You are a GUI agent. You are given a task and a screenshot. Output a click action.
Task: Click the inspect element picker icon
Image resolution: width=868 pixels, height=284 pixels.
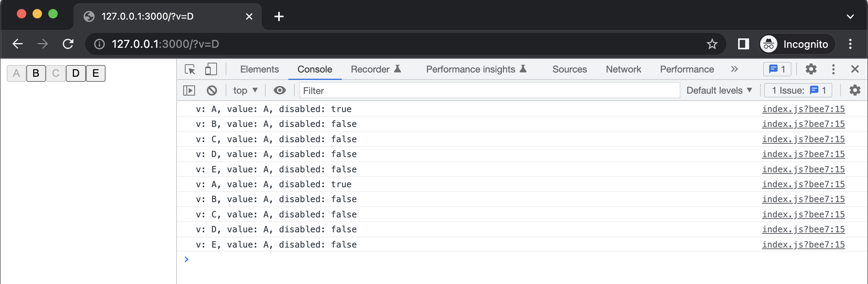[190, 69]
